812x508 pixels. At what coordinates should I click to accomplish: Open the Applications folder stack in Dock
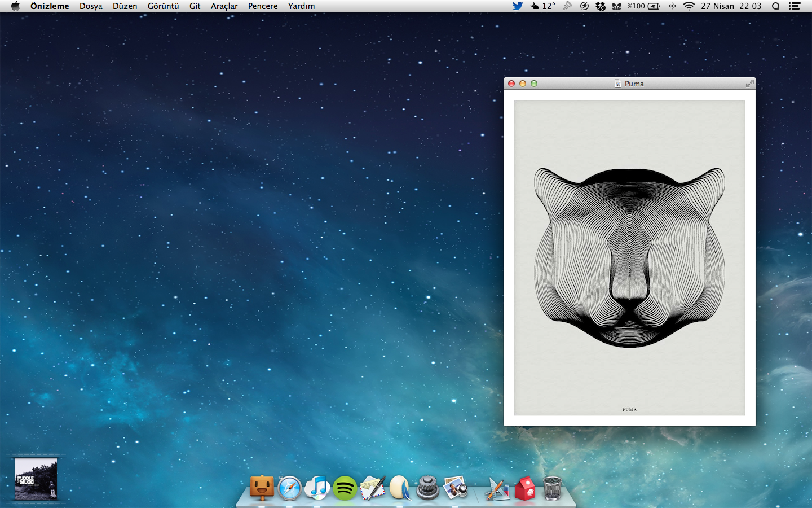coord(497,489)
